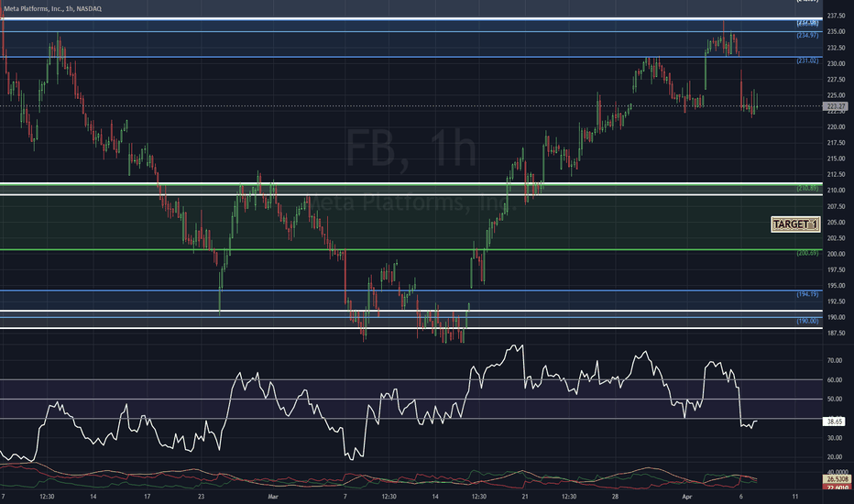
Task: Click 50.00 on the RSI scale
Action: [835, 400]
